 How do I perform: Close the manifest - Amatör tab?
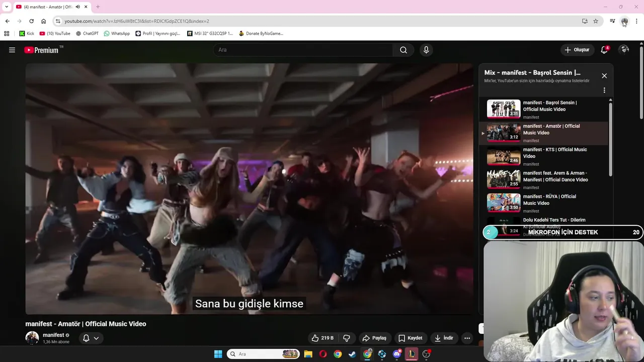tap(86, 7)
